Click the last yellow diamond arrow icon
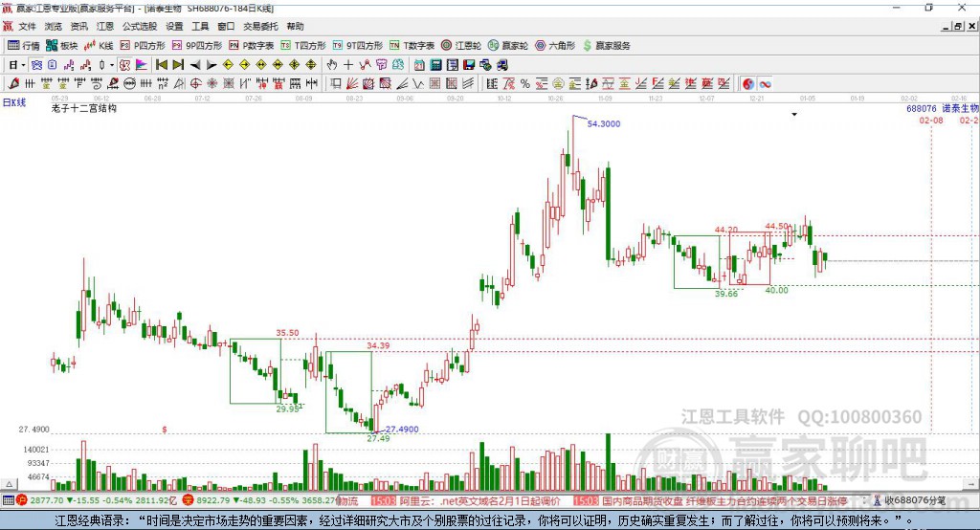 (x=311, y=65)
